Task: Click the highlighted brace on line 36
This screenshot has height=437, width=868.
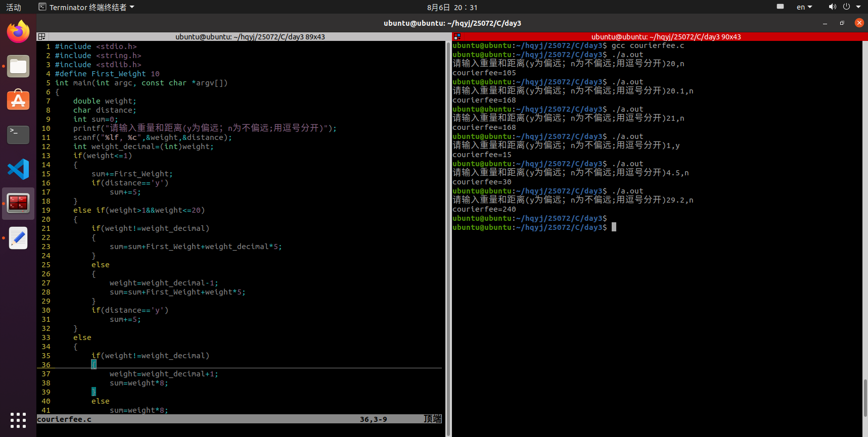Action: [x=94, y=364]
